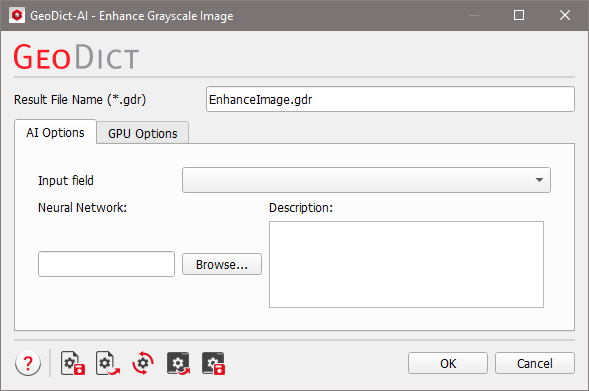Click the Input field label
Screen dimensions: 589x391
[x=66, y=181]
